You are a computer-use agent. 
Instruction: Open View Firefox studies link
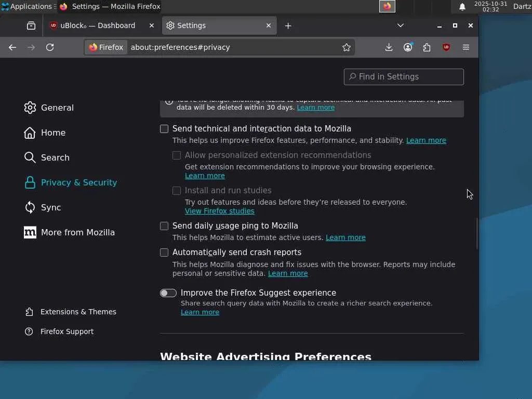[x=220, y=211]
